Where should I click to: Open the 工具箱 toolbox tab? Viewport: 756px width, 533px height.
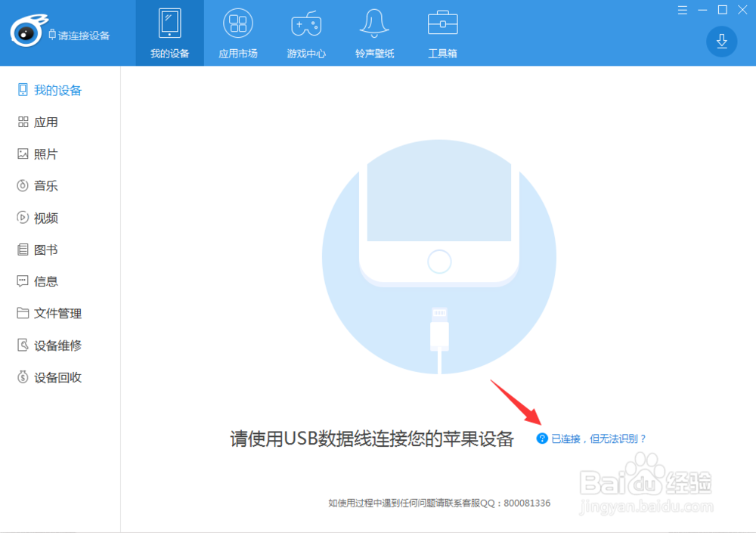point(442,33)
